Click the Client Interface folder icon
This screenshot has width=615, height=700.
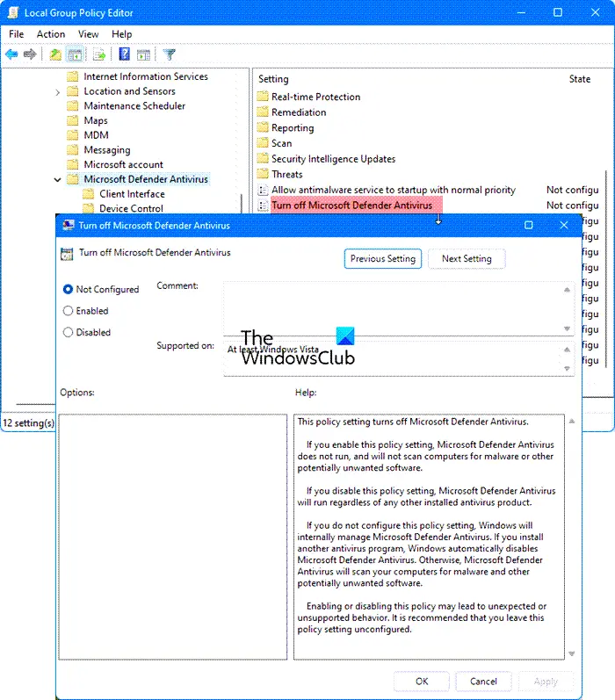pyautogui.click(x=89, y=194)
